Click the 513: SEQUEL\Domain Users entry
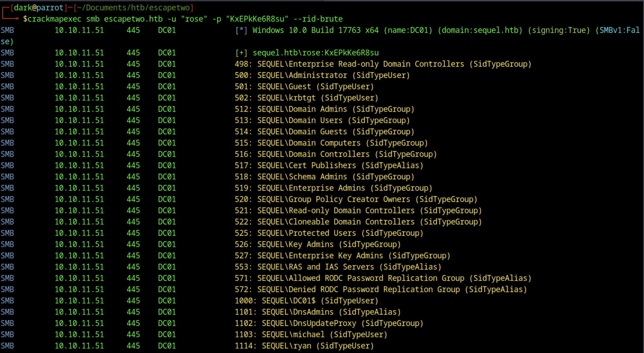 tap(322, 120)
